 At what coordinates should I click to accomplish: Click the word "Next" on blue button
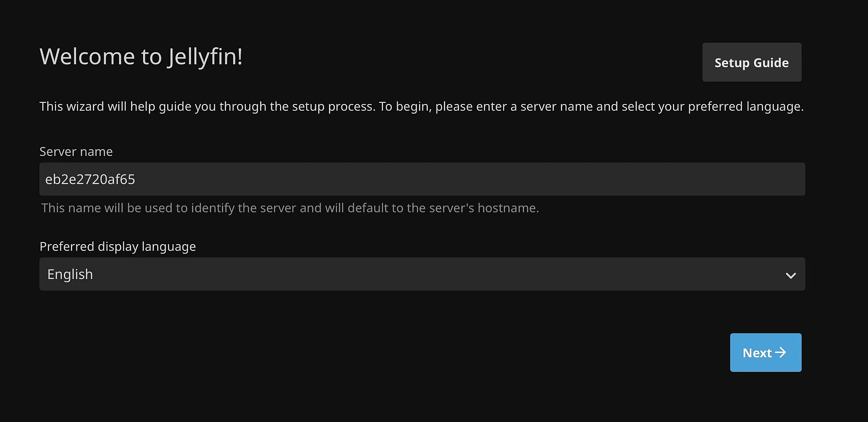click(x=757, y=353)
